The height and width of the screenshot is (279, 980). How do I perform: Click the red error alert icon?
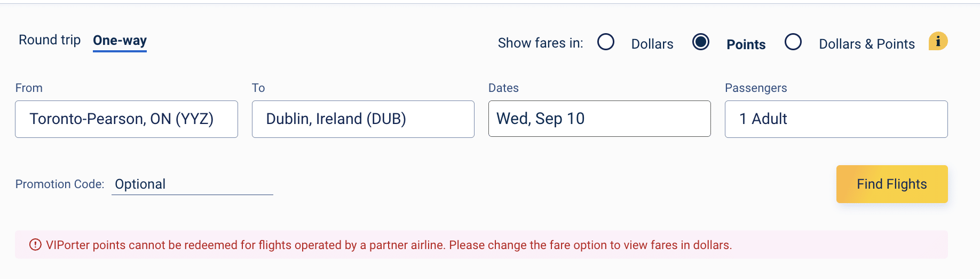coord(35,245)
